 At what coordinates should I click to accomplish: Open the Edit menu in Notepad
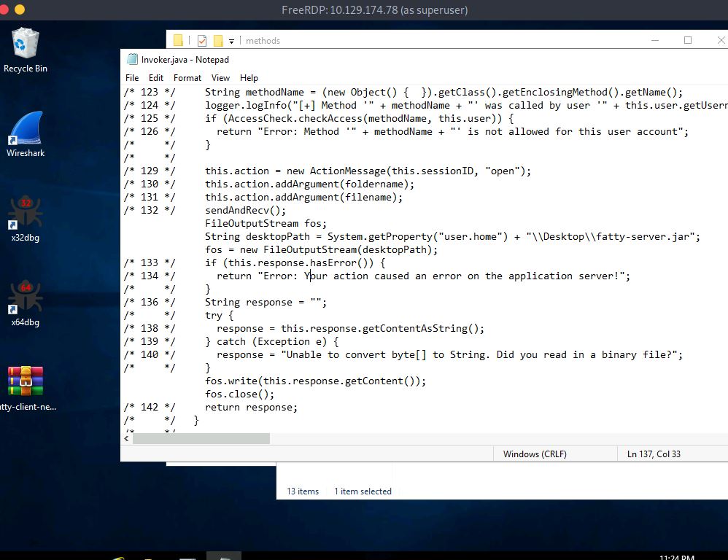pyautogui.click(x=156, y=78)
